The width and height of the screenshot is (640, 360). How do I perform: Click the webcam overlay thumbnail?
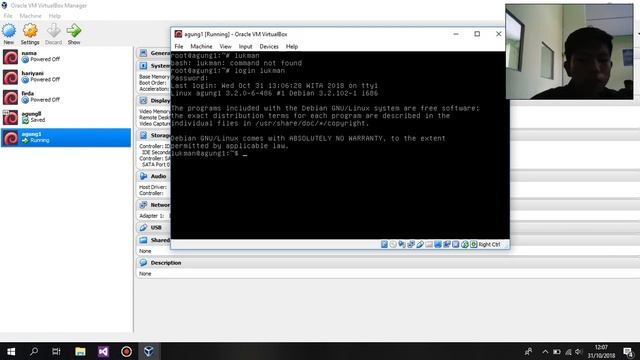[x=569, y=51]
